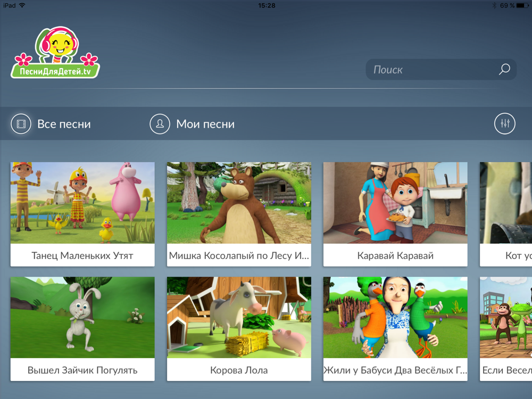The width and height of the screenshot is (532, 399).
Task: Tap the Bluetooth icon in status bar
Action: 494,5
